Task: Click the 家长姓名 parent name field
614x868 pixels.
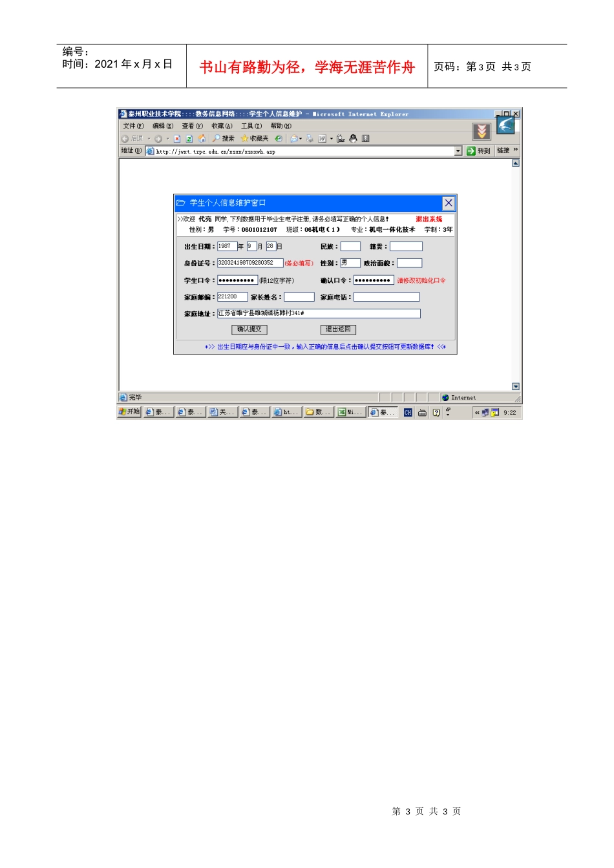Action: (299, 297)
